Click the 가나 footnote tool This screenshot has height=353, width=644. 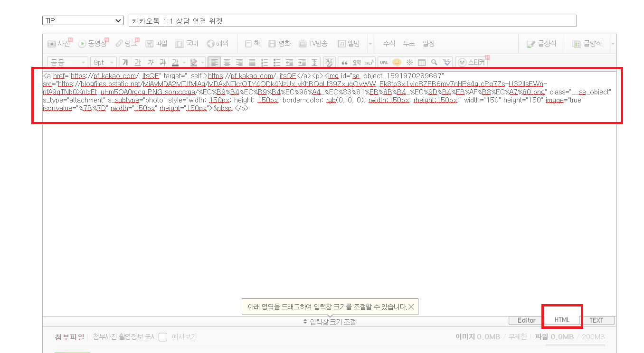click(x=369, y=62)
